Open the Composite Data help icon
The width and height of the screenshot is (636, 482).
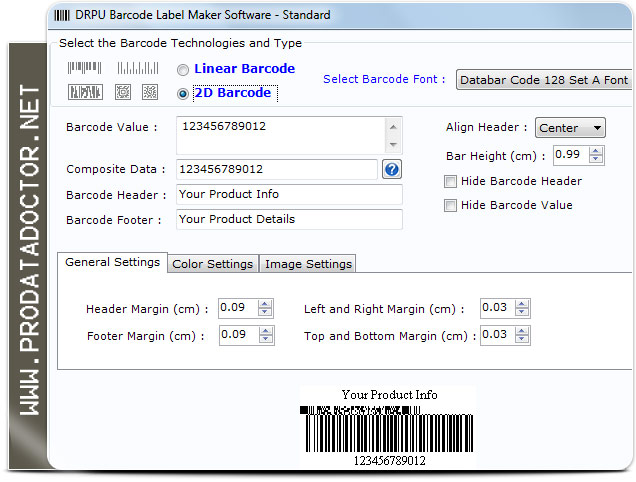(x=392, y=169)
